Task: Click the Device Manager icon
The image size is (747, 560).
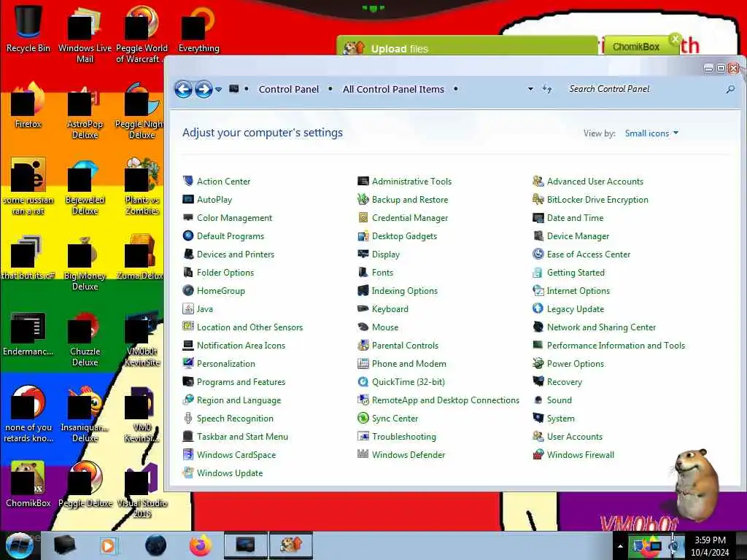Action: 538,236
